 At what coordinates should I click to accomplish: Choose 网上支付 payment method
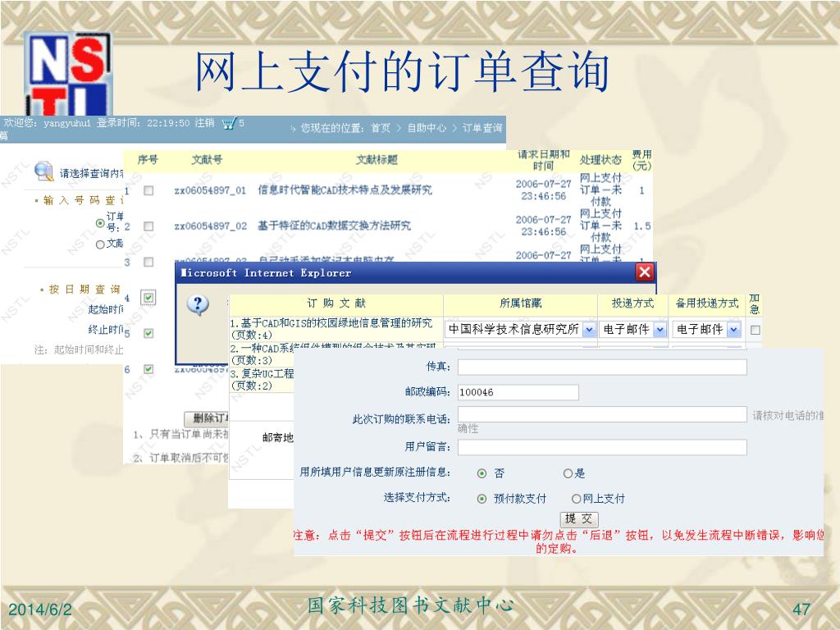pyautogui.click(x=577, y=499)
